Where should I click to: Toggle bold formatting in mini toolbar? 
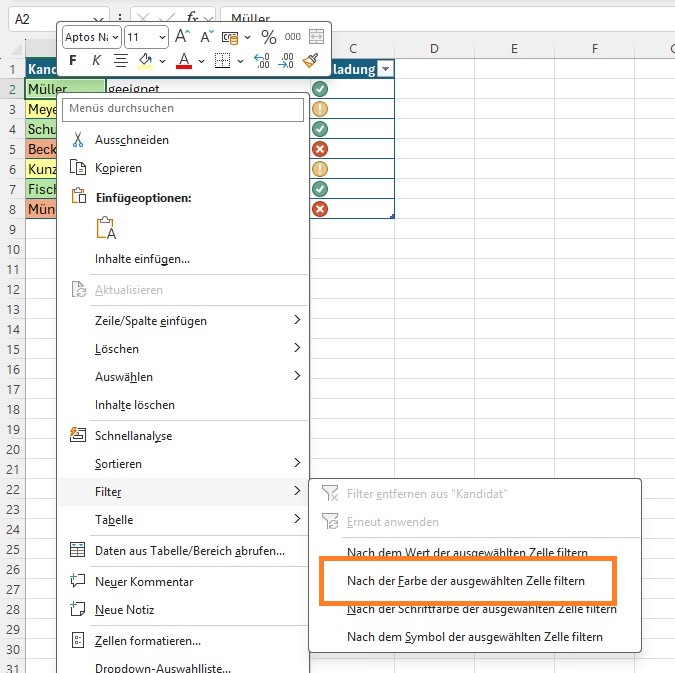(x=73, y=61)
